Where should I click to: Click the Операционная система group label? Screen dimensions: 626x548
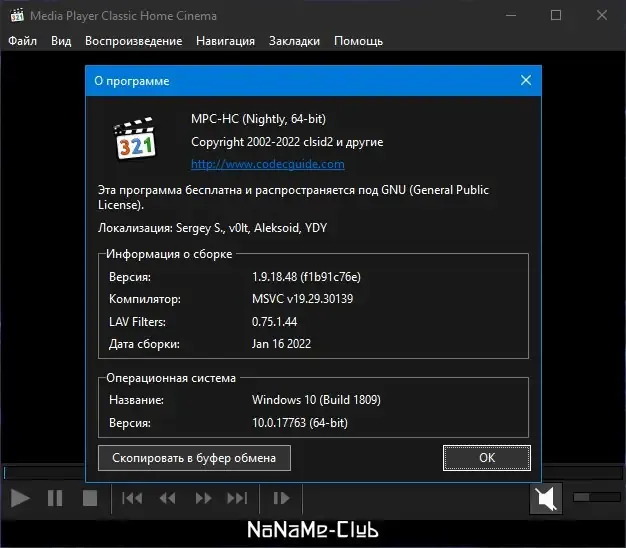pos(171,378)
